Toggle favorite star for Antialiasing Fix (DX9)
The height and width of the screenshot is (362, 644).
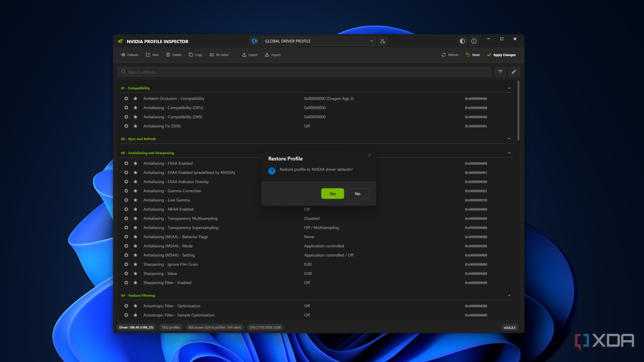135,126
